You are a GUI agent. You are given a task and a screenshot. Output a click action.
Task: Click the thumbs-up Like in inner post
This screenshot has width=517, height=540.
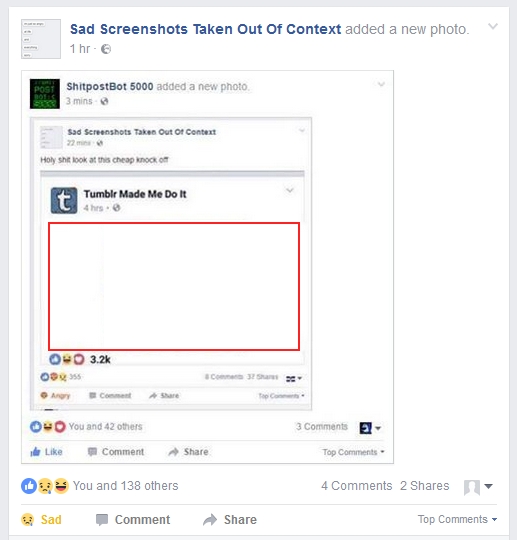pyautogui.click(x=46, y=451)
